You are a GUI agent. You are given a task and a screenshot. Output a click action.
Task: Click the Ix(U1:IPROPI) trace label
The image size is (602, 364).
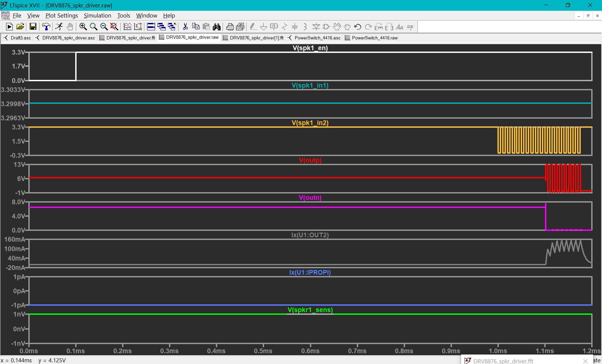tap(310, 272)
